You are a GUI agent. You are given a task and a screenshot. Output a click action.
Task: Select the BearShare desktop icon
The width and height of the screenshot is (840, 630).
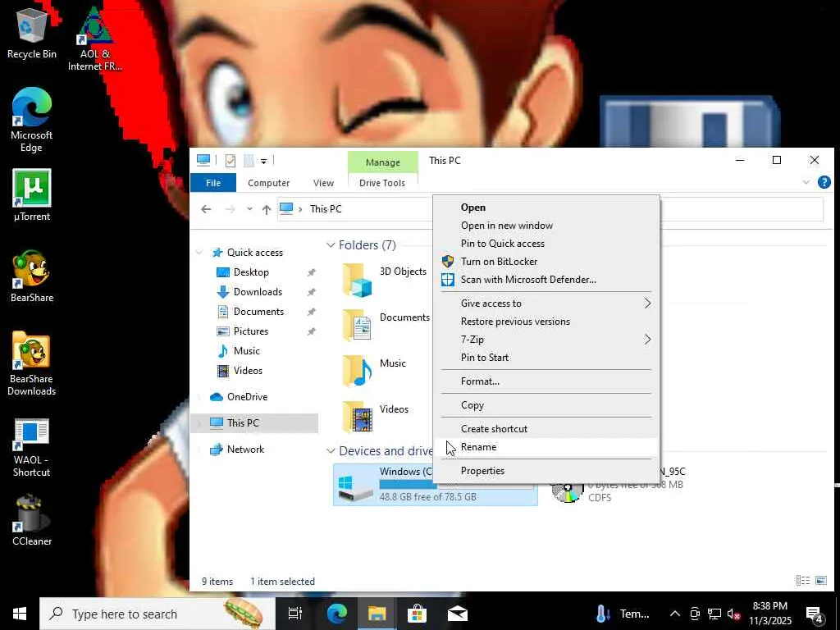click(32, 276)
